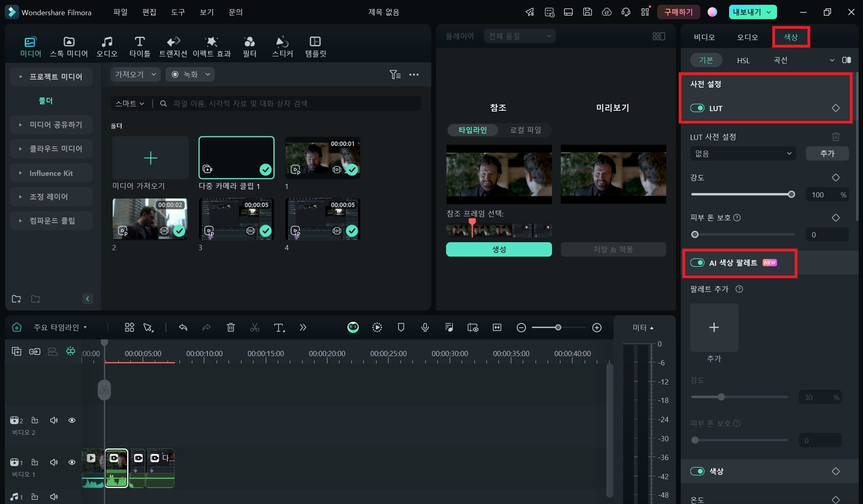
Task: Open the 녹화 record dropdown
Action: pyautogui.click(x=190, y=74)
